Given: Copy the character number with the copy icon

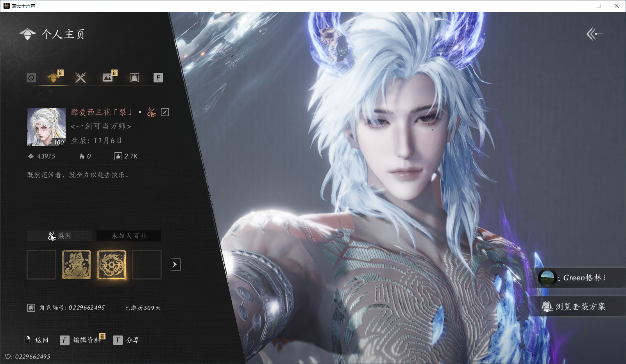Looking at the screenshot, I should (31, 308).
